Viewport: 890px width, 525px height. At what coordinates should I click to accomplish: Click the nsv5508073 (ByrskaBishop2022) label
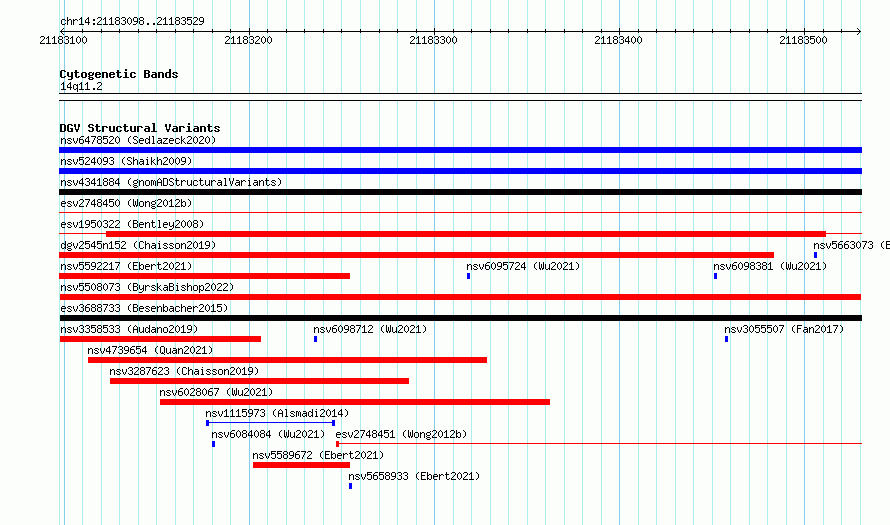pyautogui.click(x=147, y=287)
